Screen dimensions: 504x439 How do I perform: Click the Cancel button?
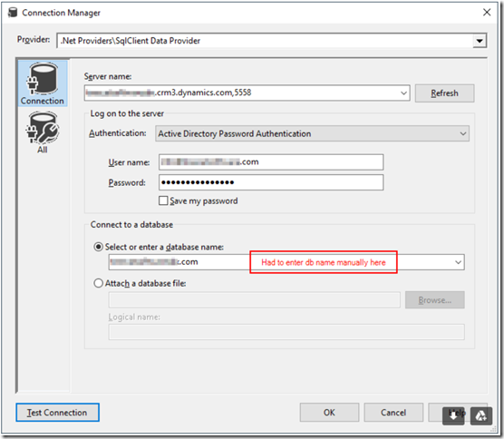coord(393,413)
